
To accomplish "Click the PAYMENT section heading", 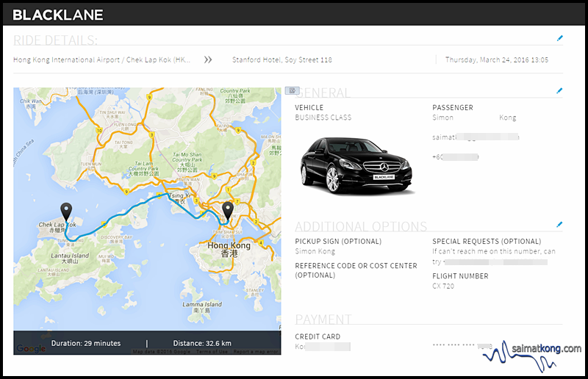I will pyautogui.click(x=323, y=320).
